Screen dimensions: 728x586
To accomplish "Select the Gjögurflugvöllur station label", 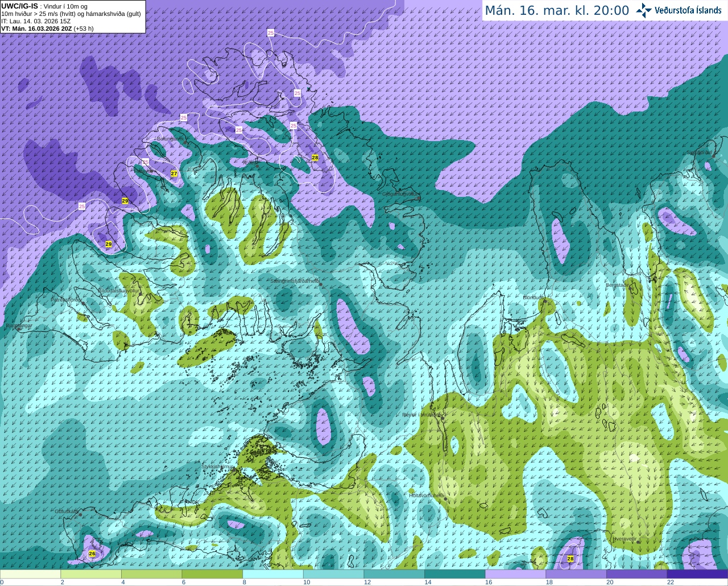I will [x=401, y=194].
